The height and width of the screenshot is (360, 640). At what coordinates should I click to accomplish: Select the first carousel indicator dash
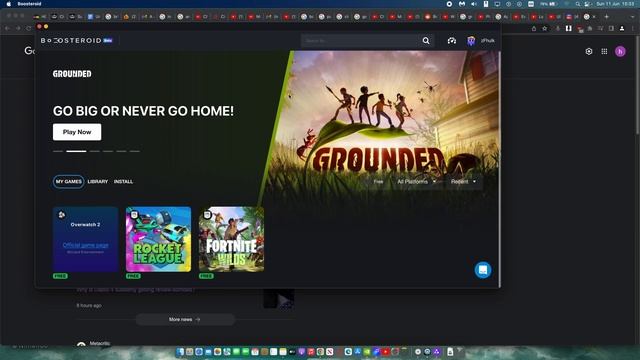point(58,151)
